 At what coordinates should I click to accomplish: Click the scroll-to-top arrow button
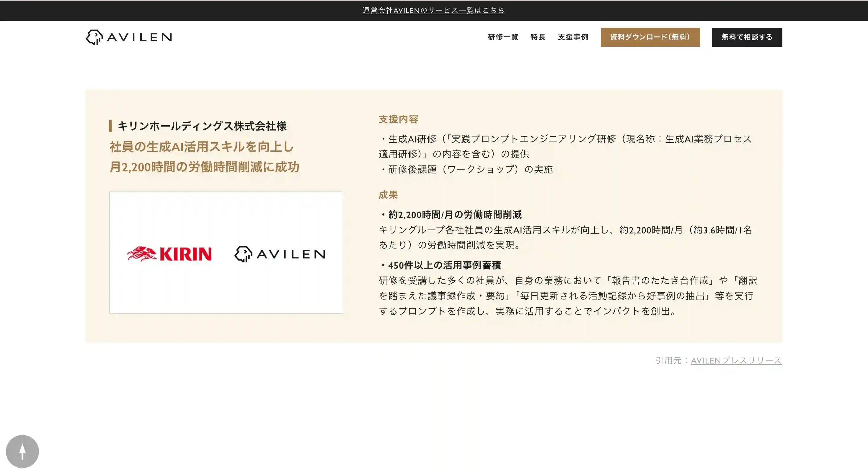click(x=22, y=452)
